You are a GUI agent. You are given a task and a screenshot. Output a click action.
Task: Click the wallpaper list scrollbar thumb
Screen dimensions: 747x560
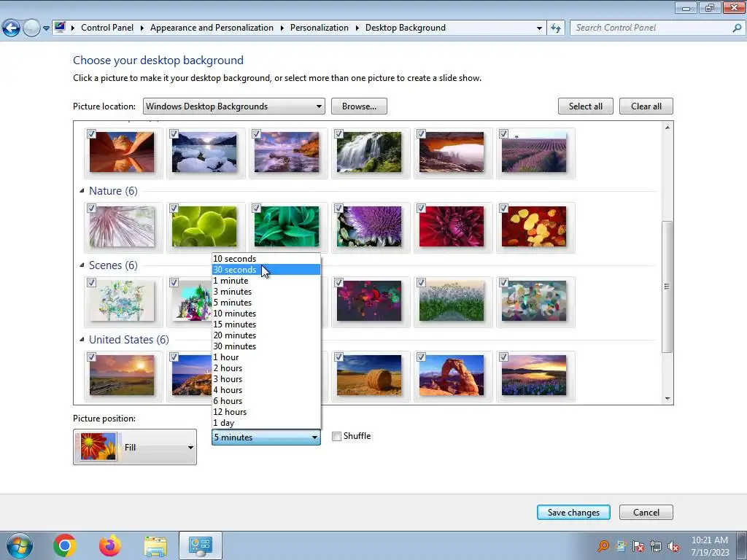click(x=667, y=287)
